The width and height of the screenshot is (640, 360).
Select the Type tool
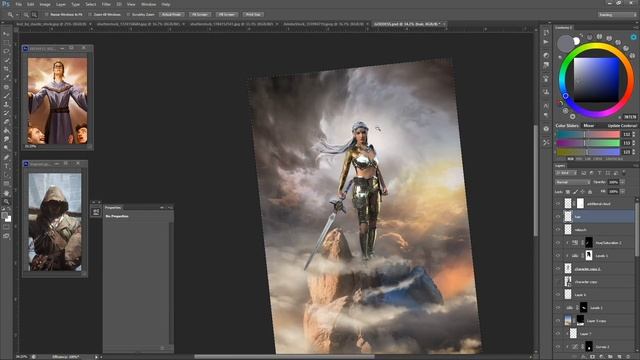[x=6, y=166]
